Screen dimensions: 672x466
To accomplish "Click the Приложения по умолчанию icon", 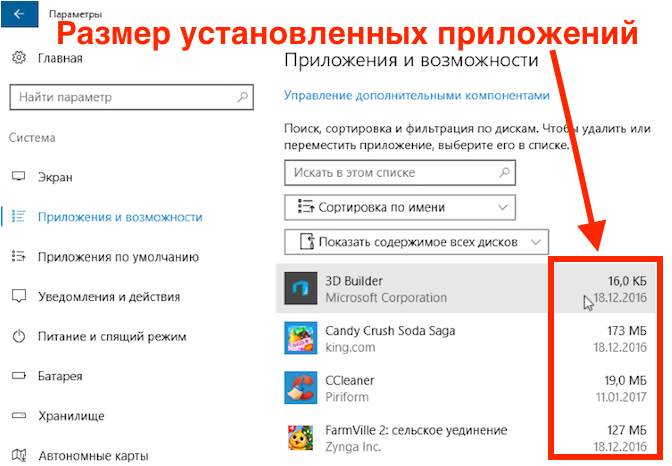I will 19,256.
